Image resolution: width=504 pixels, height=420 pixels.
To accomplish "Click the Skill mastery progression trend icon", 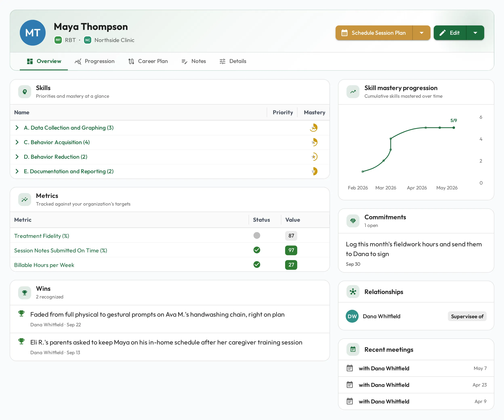I will tap(353, 92).
